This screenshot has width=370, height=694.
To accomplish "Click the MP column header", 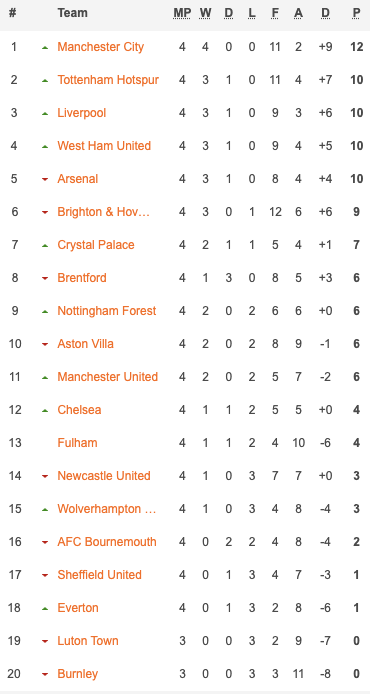I will [182, 13].
